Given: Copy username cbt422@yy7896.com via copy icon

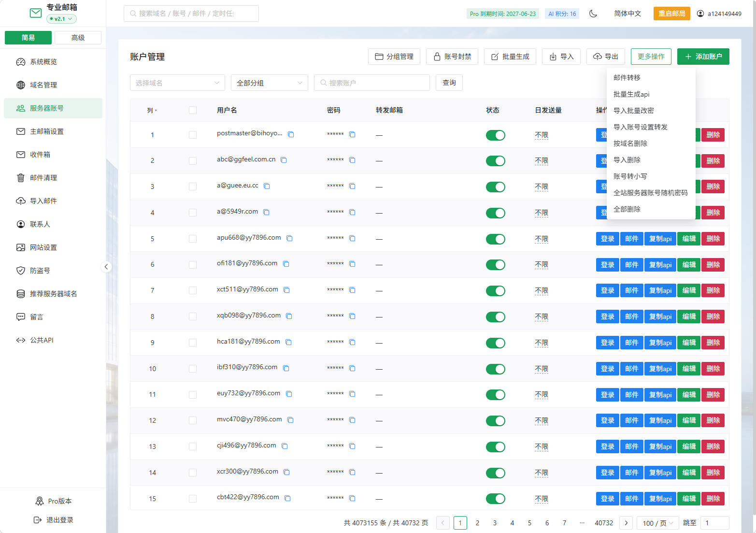Looking at the screenshot, I should pyautogui.click(x=287, y=498).
